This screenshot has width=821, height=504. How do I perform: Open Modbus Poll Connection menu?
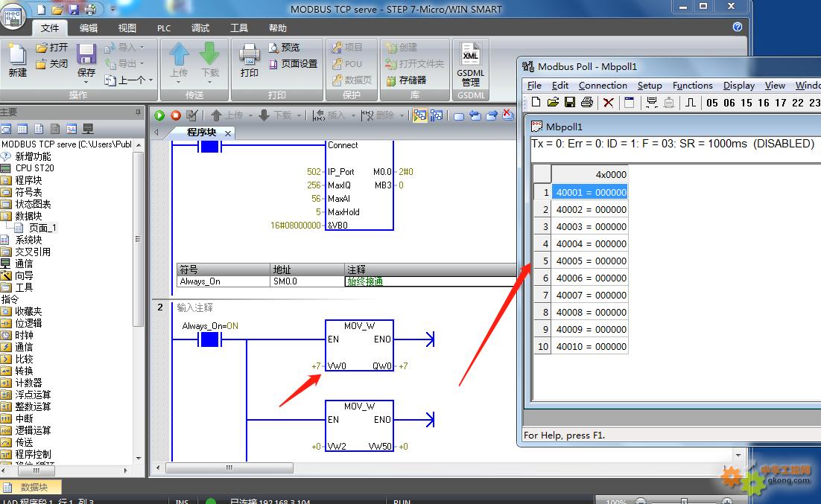point(603,86)
